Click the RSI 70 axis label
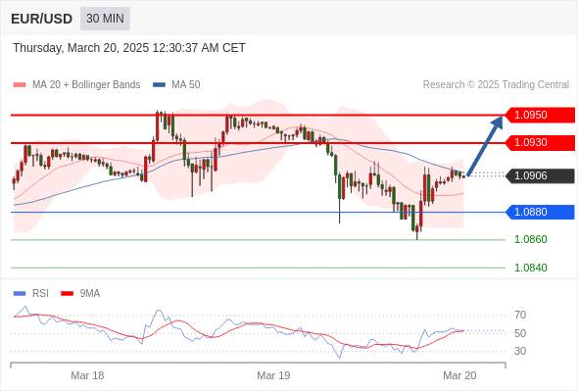 tap(520, 315)
